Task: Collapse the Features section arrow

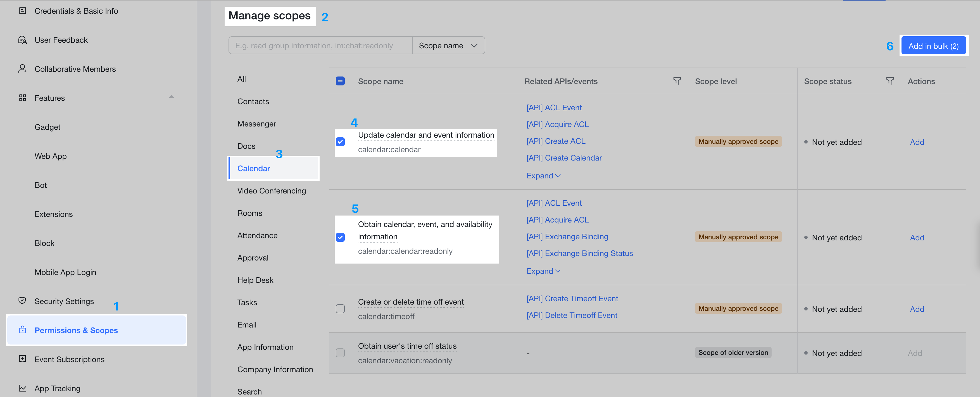Action: (x=171, y=97)
